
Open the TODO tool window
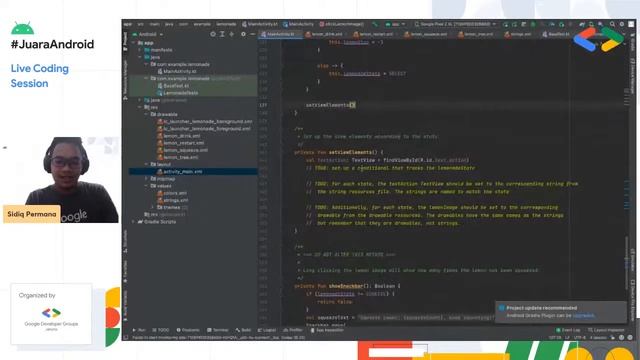(160, 330)
